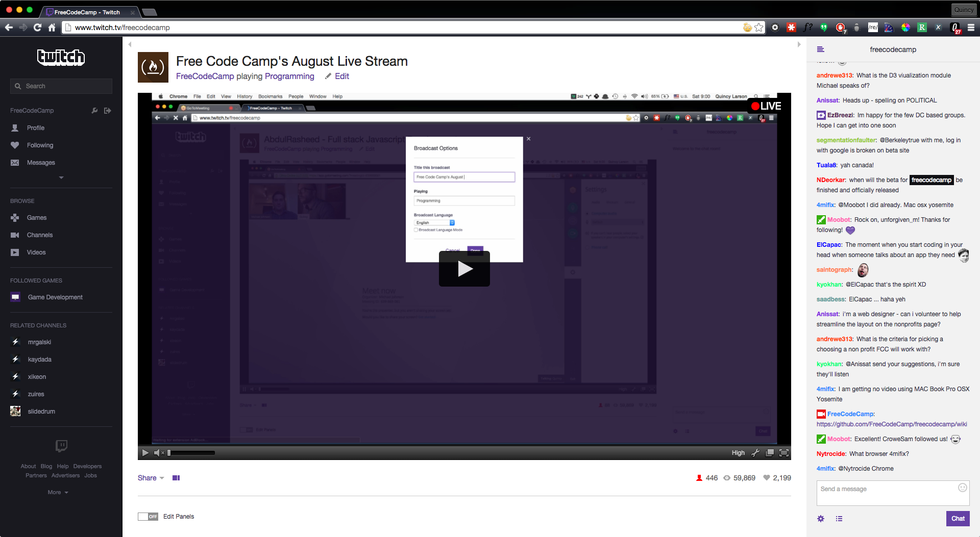This screenshot has height=537, width=980.
Task: Open mrgalski related channel
Action: 39,342
